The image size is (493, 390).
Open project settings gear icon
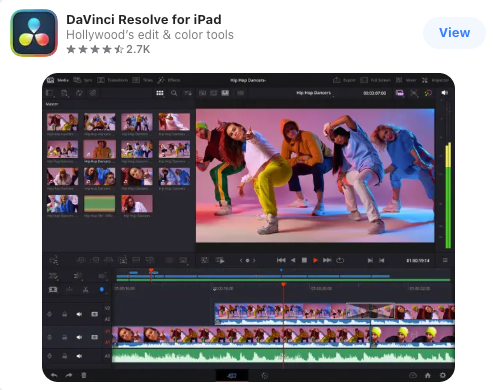pos(443,375)
